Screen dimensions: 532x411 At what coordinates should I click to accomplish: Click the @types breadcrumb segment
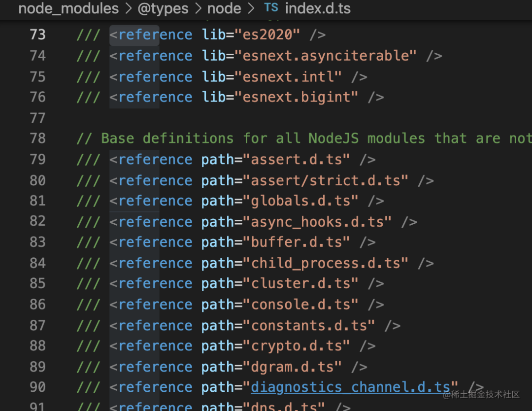163,8
